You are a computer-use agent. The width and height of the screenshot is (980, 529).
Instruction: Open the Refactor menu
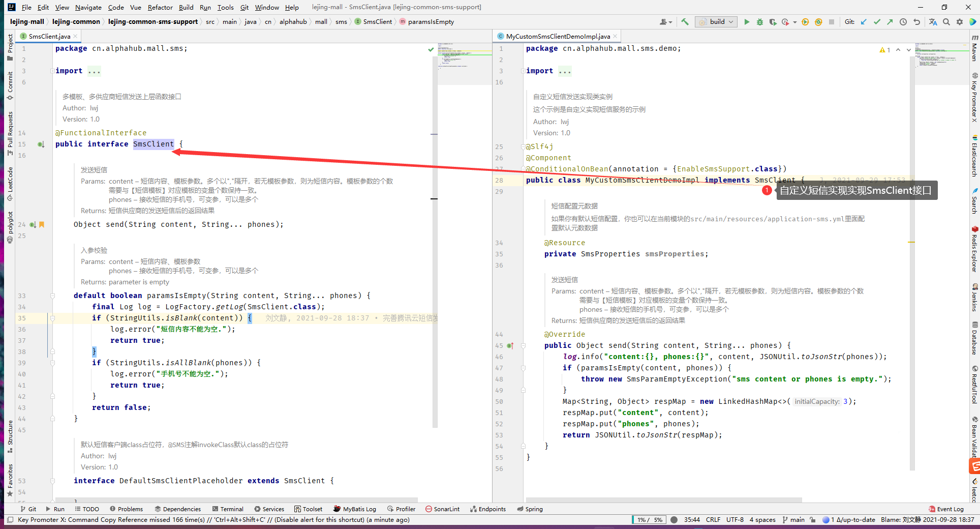pyautogui.click(x=160, y=7)
